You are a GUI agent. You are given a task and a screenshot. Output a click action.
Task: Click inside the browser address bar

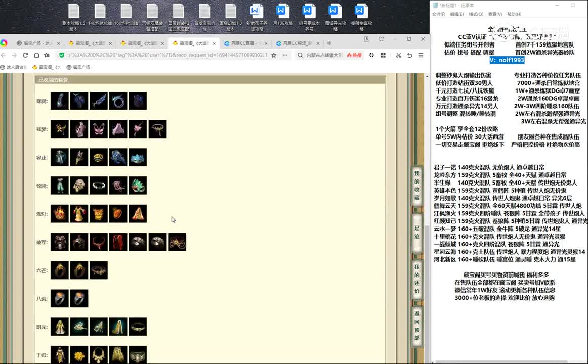[167, 55]
